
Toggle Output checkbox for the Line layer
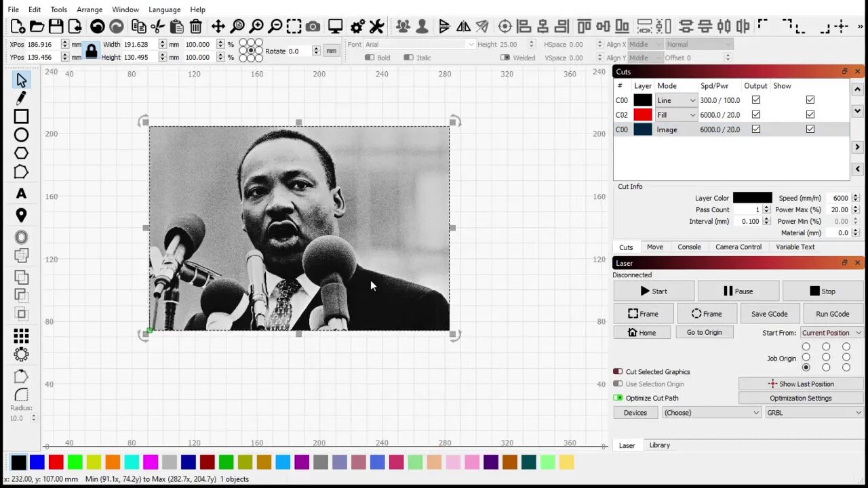coord(755,100)
